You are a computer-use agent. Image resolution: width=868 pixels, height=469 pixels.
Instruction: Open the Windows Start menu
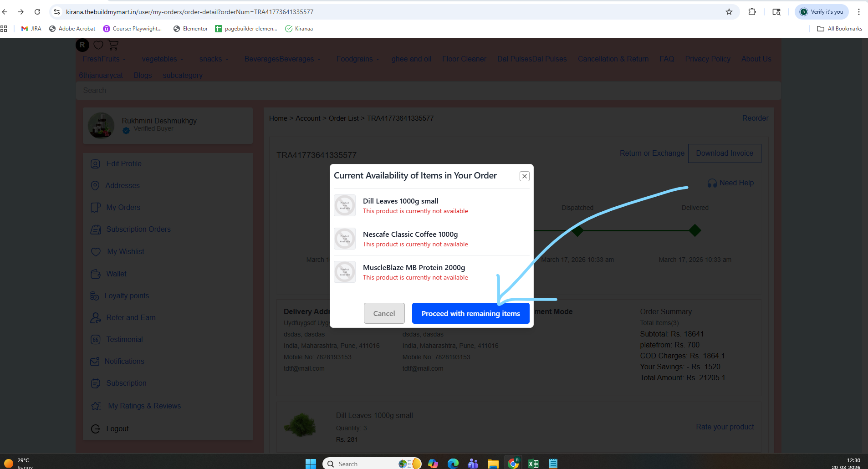[x=311, y=464]
